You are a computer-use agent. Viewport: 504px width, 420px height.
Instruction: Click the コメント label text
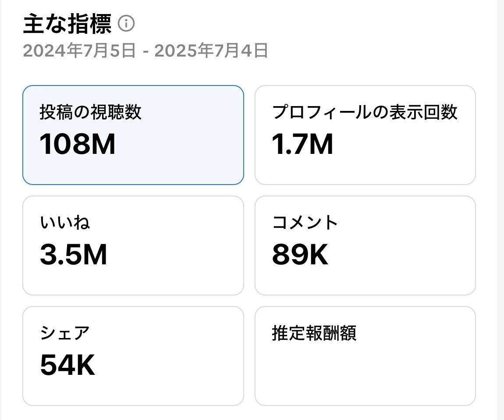(x=305, y=223)
